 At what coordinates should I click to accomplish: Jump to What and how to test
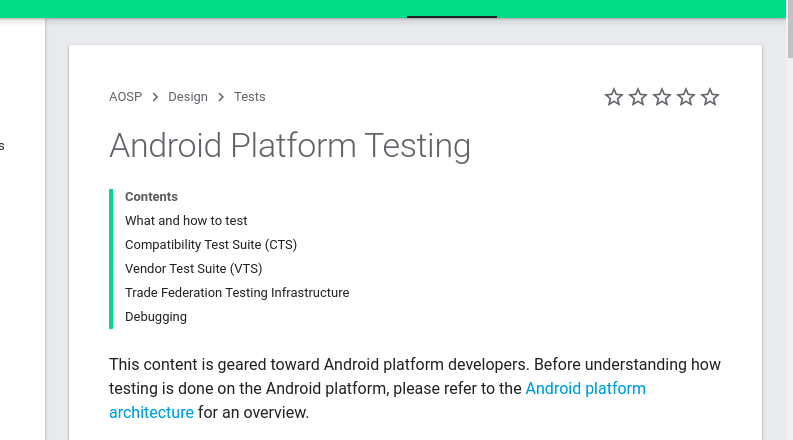[x=186, y=221]
